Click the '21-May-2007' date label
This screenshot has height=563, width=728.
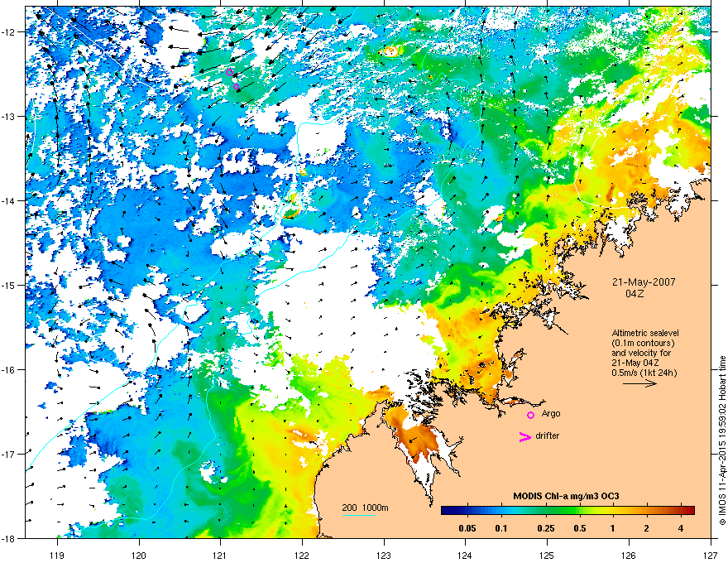(x=644, y=282)
